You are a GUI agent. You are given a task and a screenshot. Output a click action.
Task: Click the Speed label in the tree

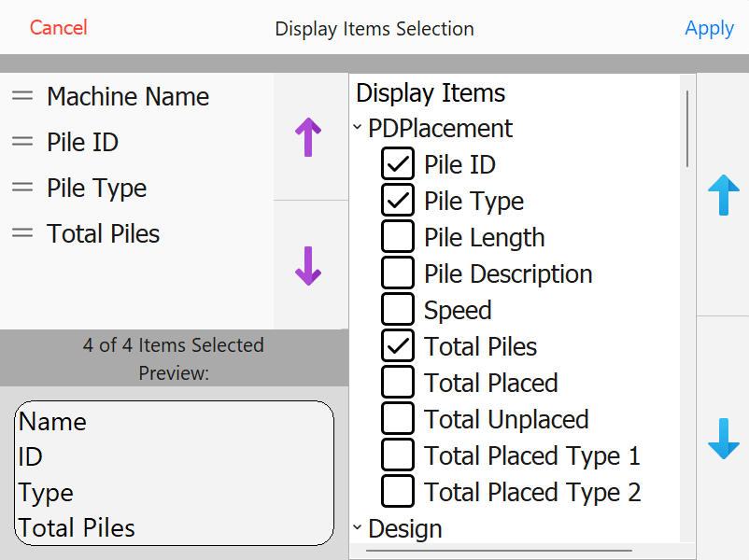coord(458,310)
